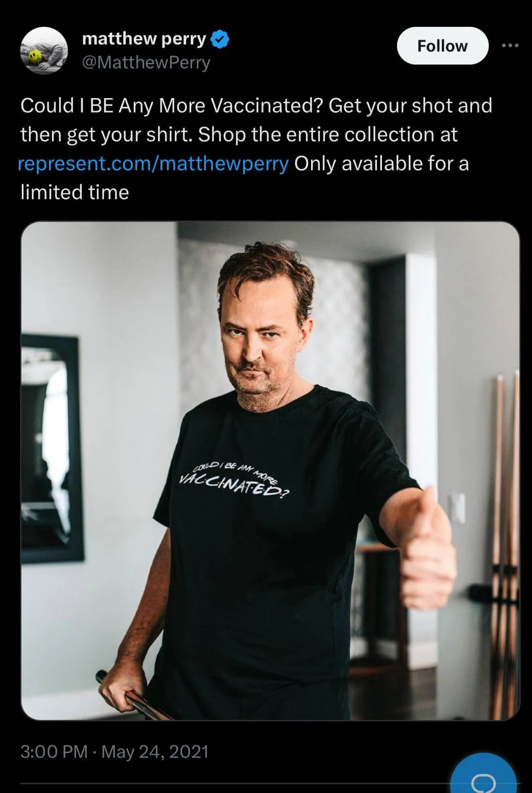Open Matthew Perry's profile avatar
Viewport: 532px width, 793px height.
tap(44, 51)
